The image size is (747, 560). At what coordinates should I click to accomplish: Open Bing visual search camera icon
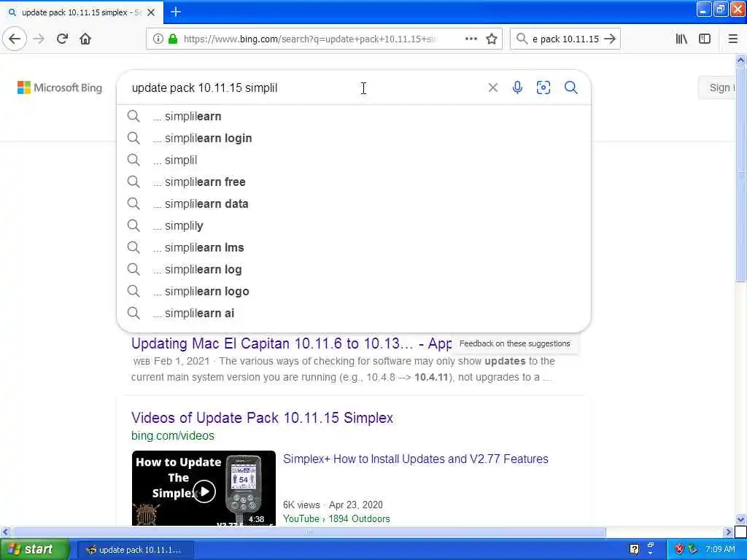(543, 87)
